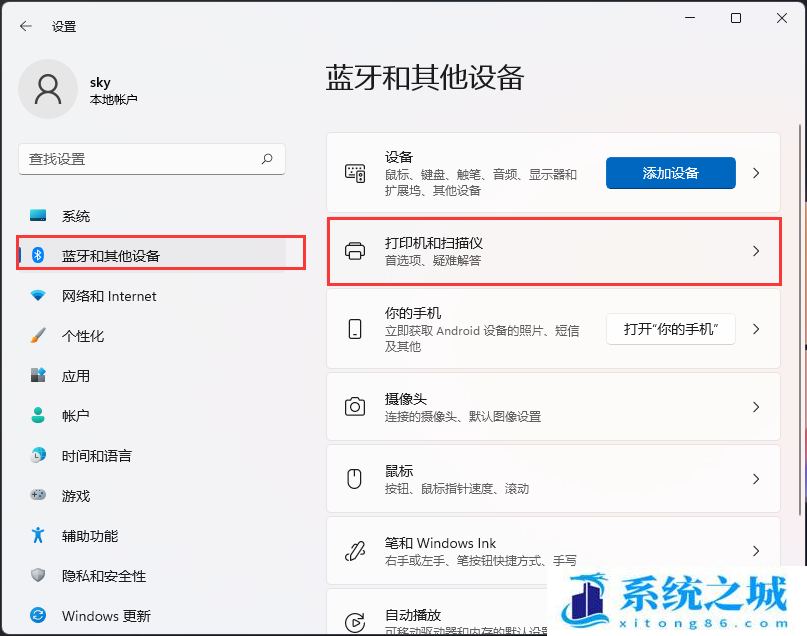Viewport: 807px width, 636px height.
Task: Open 辅助功能 settings category
Action: [152, 536]
